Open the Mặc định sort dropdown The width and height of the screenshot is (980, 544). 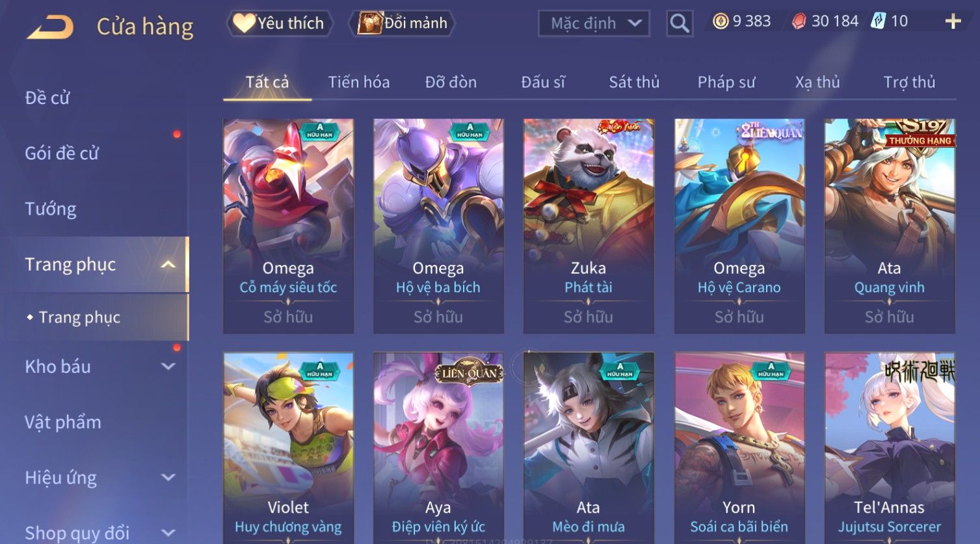pyautogui.click(x=594, y=23)
